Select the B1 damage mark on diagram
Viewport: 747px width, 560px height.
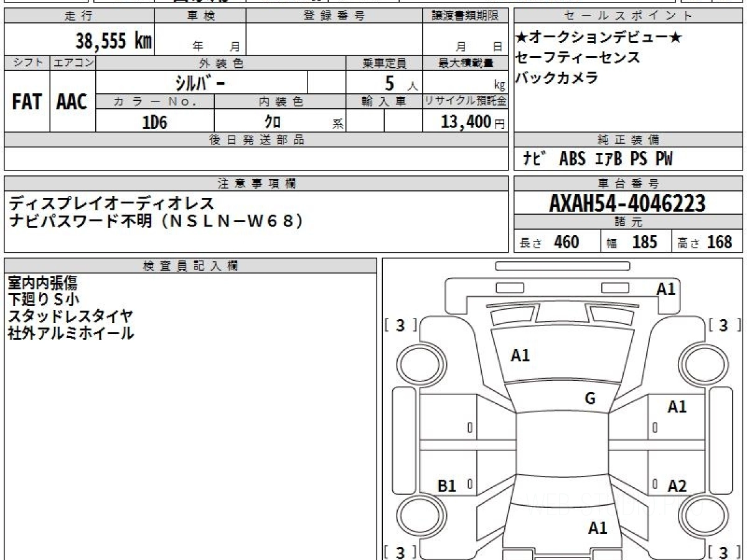[x=447, y=486]
